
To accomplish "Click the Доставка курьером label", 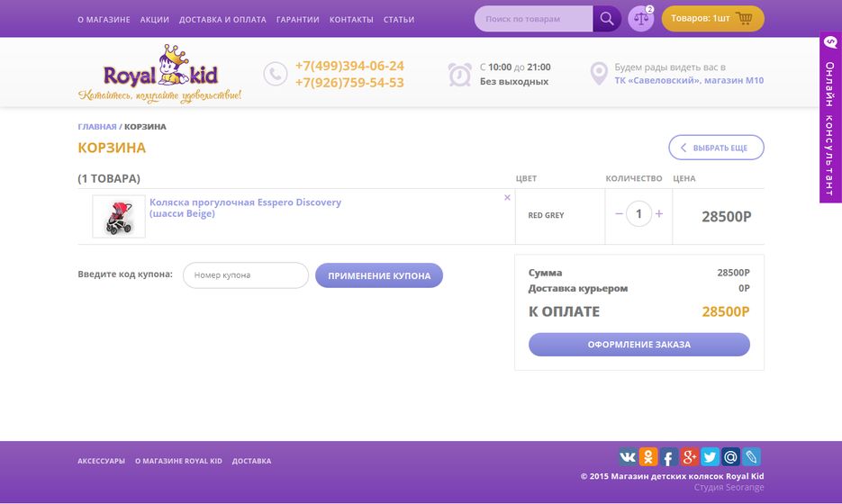I will [x=578, y=289].
